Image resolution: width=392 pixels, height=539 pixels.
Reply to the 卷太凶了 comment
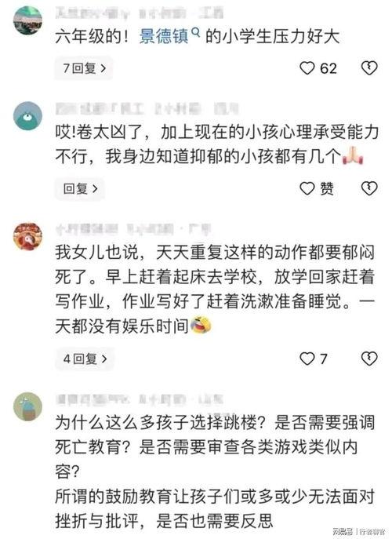pyautogui.click(x=80, y=188)
